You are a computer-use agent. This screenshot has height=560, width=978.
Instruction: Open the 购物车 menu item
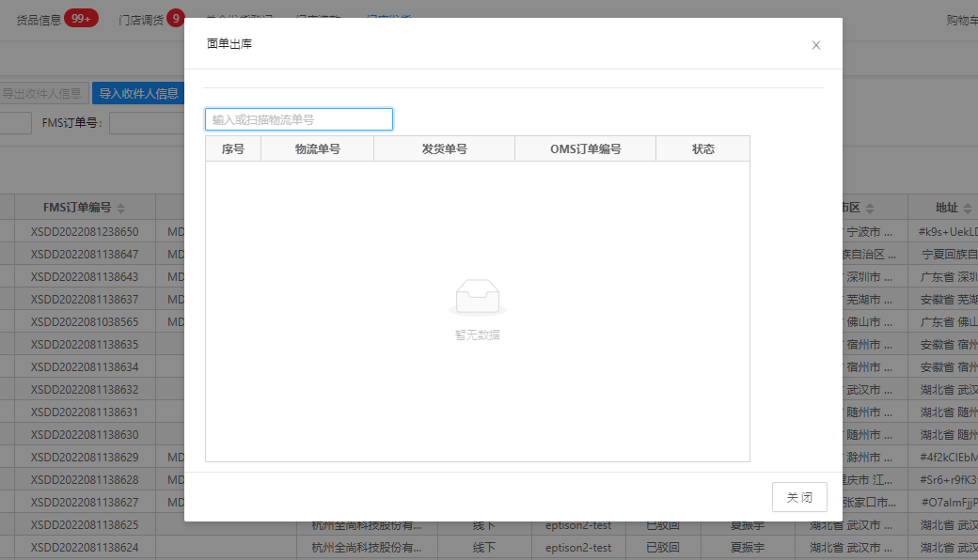coord(961,20)
